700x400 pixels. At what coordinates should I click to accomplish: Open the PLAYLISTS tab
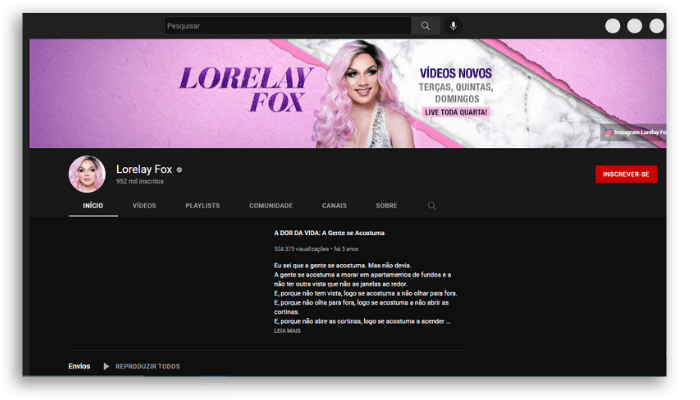(203, 205)
